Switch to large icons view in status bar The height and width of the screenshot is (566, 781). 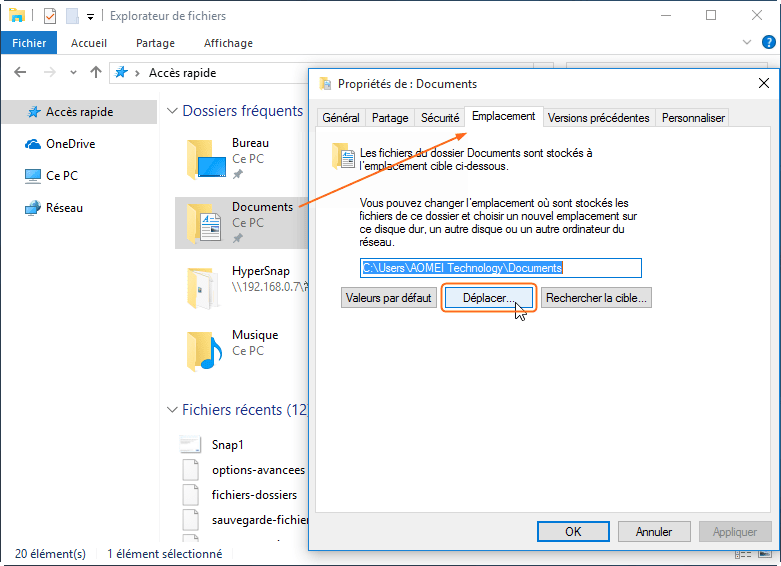click(765, 554)
